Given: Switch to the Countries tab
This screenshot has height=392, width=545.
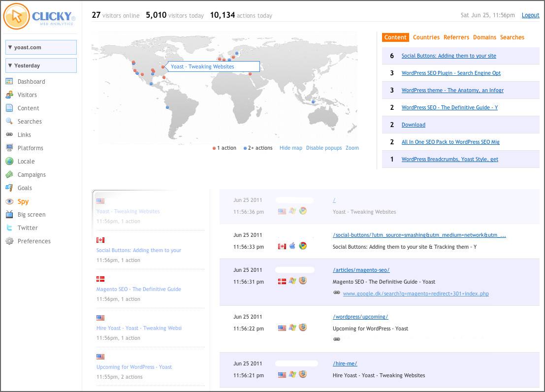Looking at the screenshot, I should (426, 37).
